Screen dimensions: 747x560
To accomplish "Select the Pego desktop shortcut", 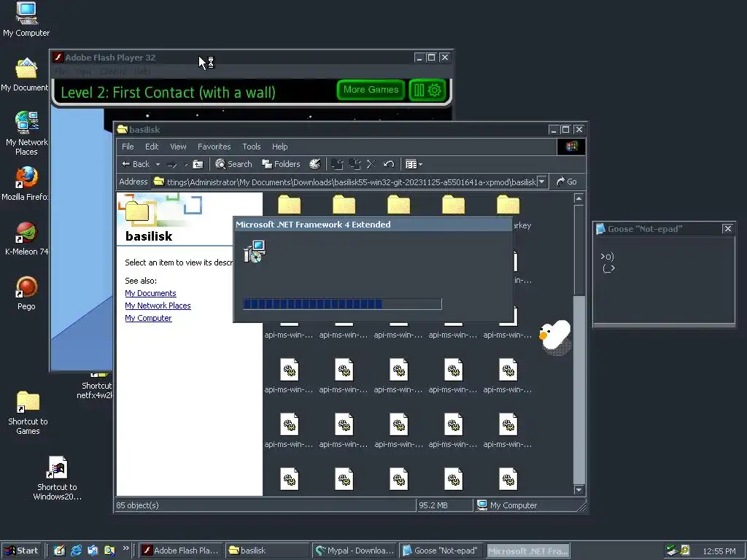I will point(27,293).
